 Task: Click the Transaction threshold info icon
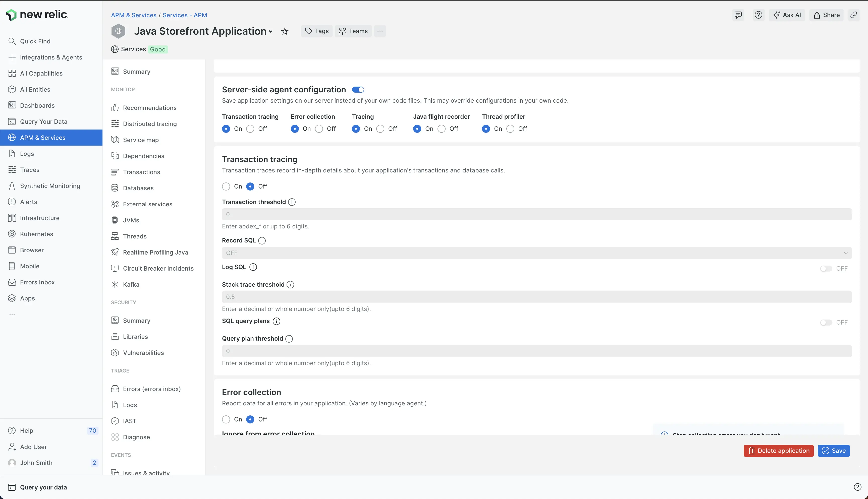[292, 202]
